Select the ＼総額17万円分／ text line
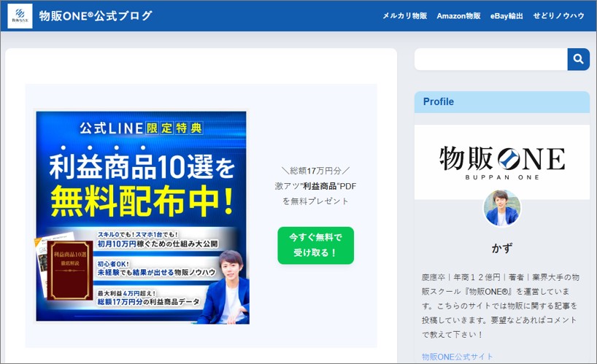This screenshot has width=597, height=364. click(315, 171)
